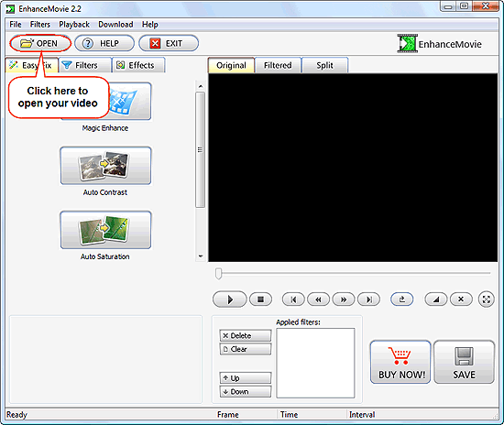Click the OPEN button to load a video
The height and width of the screenshot is (425, 504).
[x=40, y=43]
